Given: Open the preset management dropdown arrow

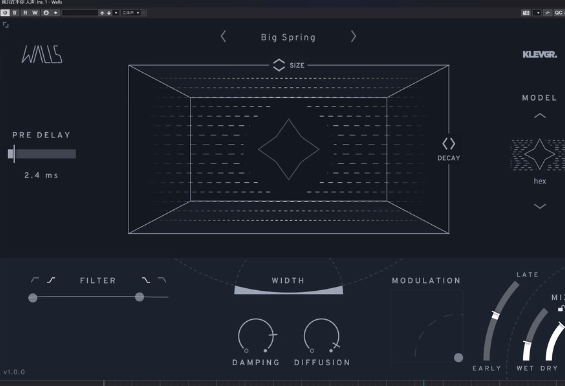Looking at the screenshot, I should pos(116,13).
